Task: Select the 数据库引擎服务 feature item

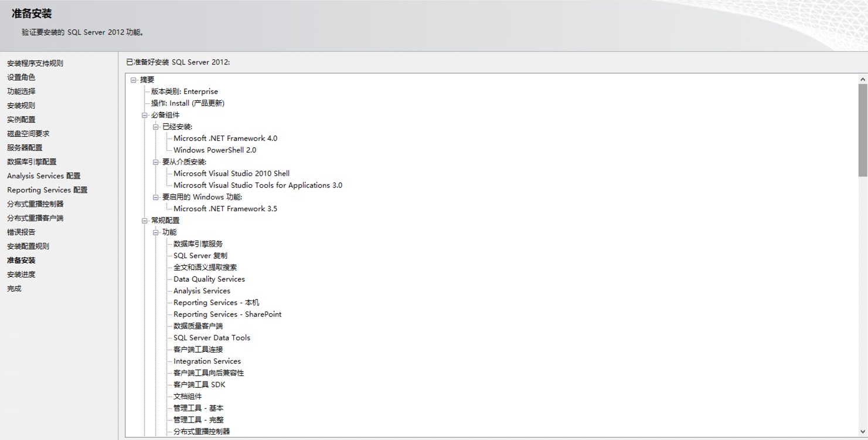Action: click(198, 244)
